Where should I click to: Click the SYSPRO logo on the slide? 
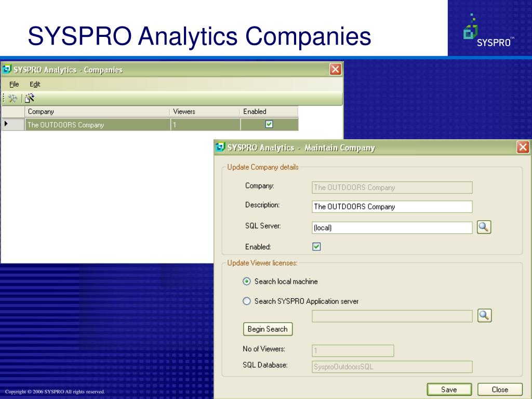click(x=488, y=30)
